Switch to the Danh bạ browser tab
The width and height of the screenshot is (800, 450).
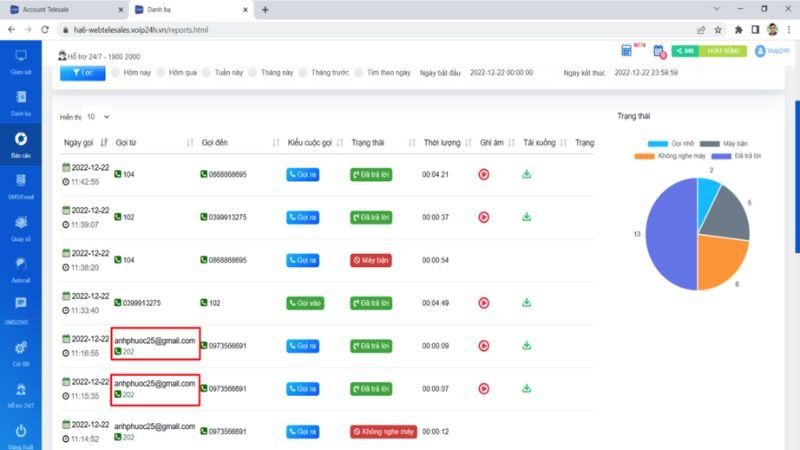pyautogui.click(x=191, y=10)
